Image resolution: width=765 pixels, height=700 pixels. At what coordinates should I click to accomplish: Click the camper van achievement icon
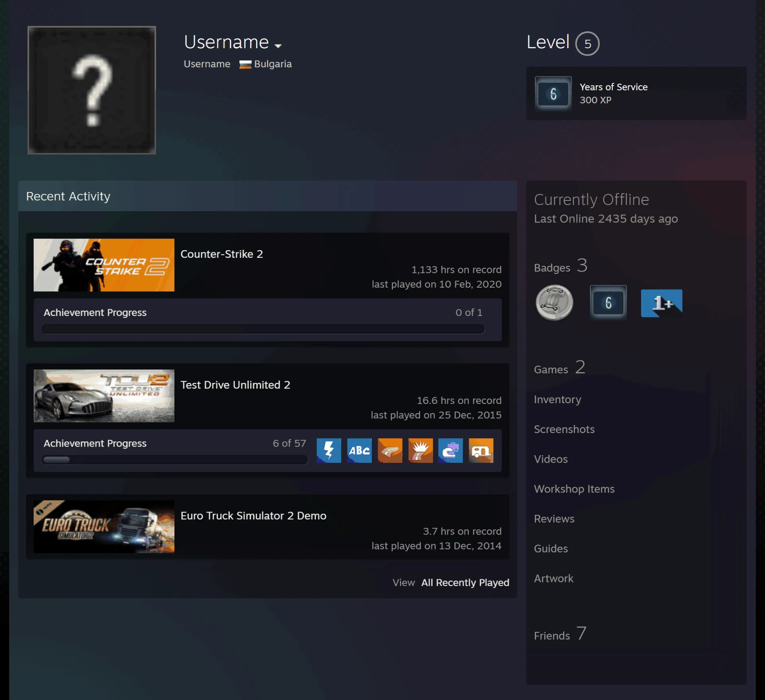tap(481, 451)
